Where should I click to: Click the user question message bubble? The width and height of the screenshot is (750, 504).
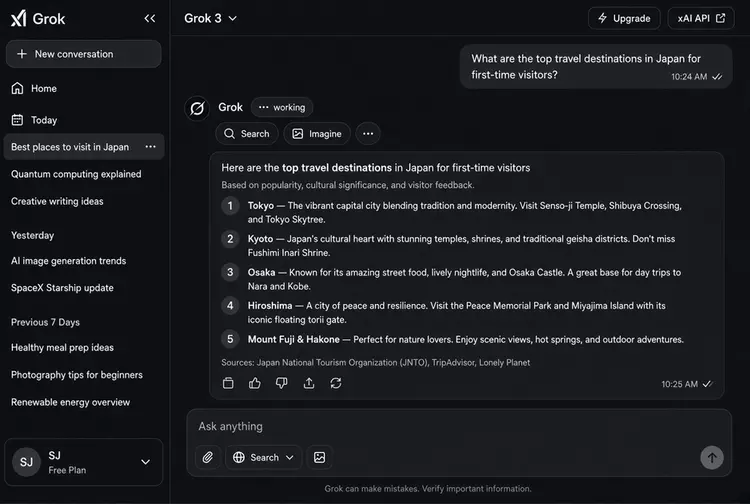(596, 66)
